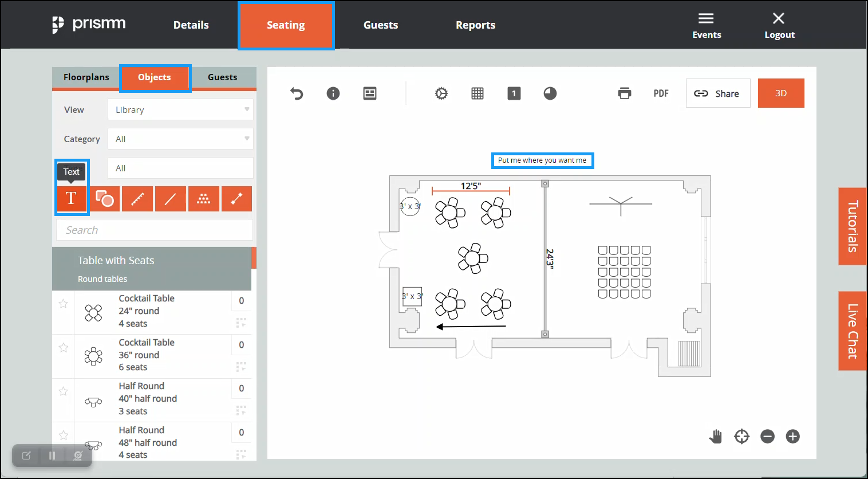This screenshot has width=868, height=479.
Task: Zoom in with the plus icon
Action: [793, 437]
